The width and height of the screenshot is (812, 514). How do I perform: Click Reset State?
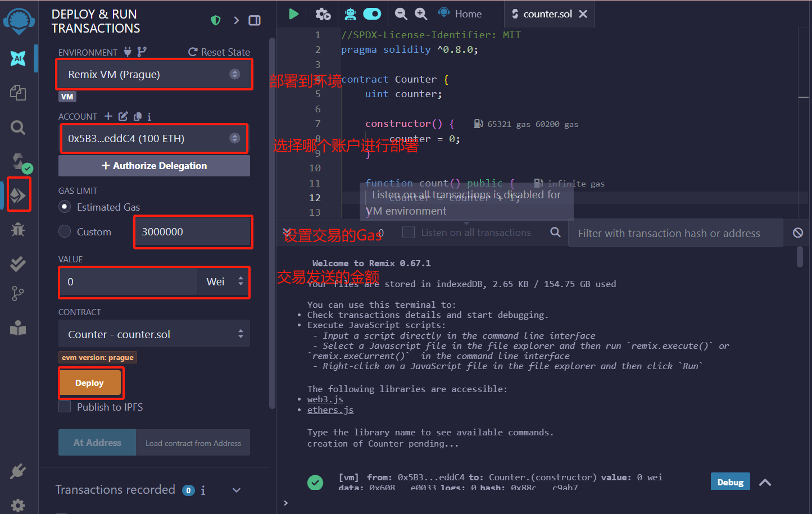point(219,52)
